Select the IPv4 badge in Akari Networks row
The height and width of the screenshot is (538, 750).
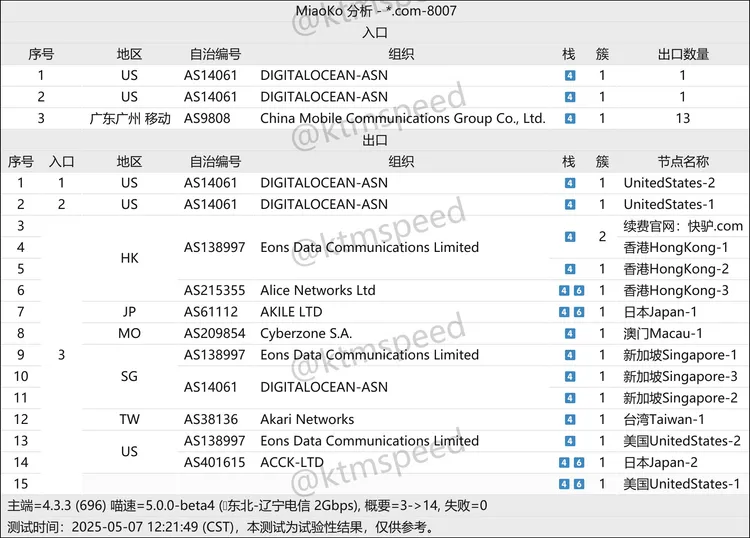tap(570, 420)
